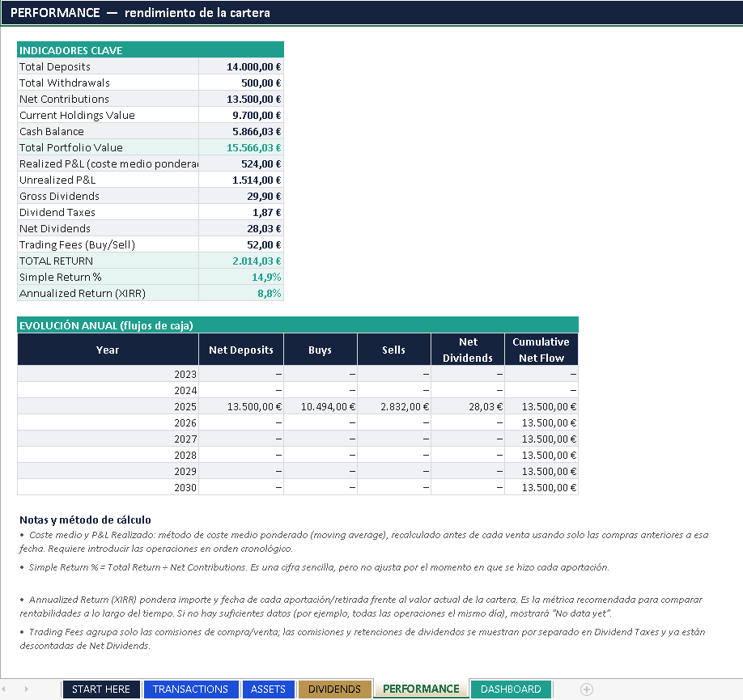
Task: Select Simple Return % value 14,9%
Action: 241,277
